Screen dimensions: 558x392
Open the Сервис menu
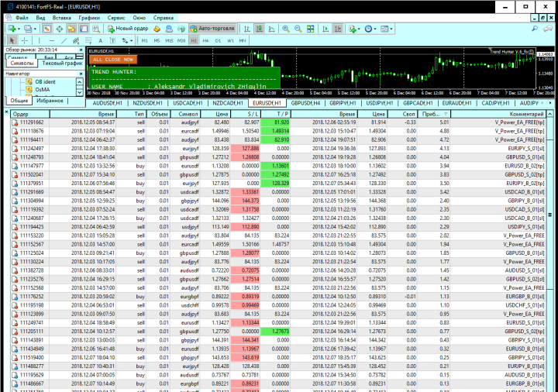click(x=118, y=16)
